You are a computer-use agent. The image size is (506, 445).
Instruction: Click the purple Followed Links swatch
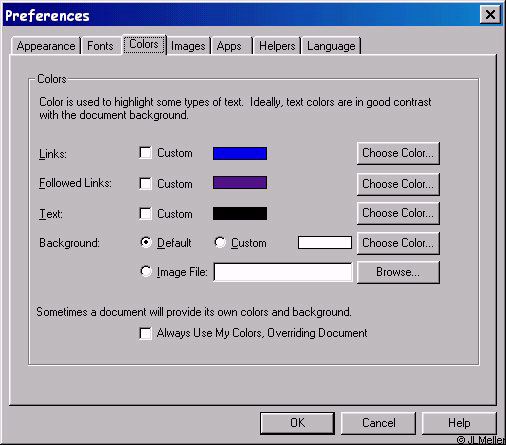[240, 183]
